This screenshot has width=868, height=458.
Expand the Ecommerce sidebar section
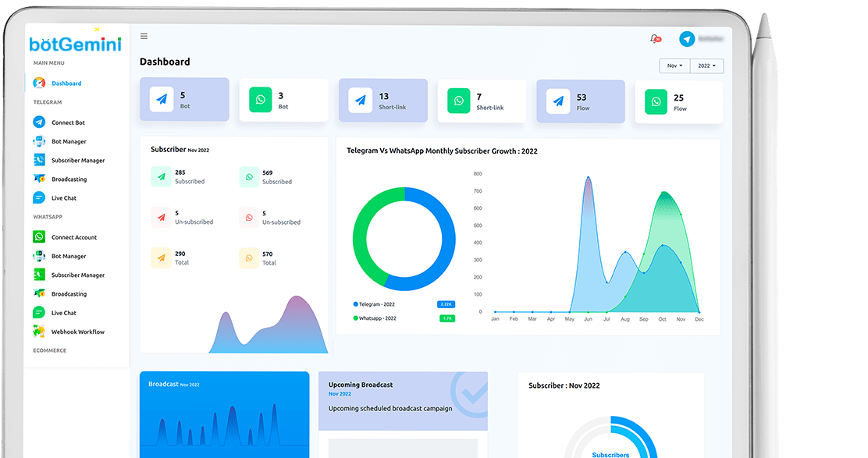point(48,350)
